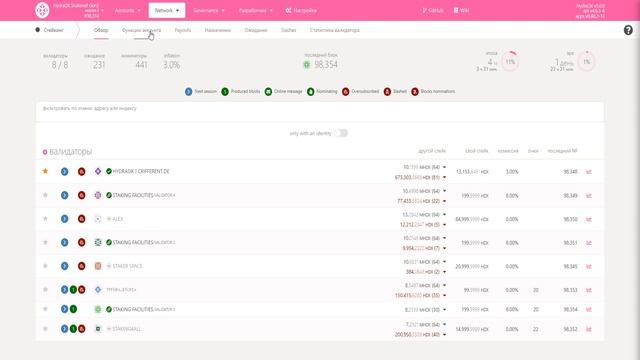
Task: Open stats chart icon for ALEX row
Action: 589,219
